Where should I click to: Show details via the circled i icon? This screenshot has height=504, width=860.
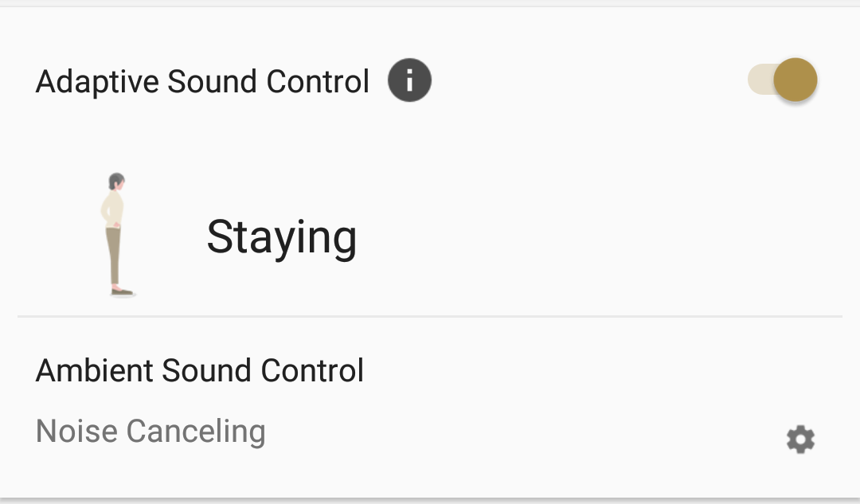(x=409, y=80)
